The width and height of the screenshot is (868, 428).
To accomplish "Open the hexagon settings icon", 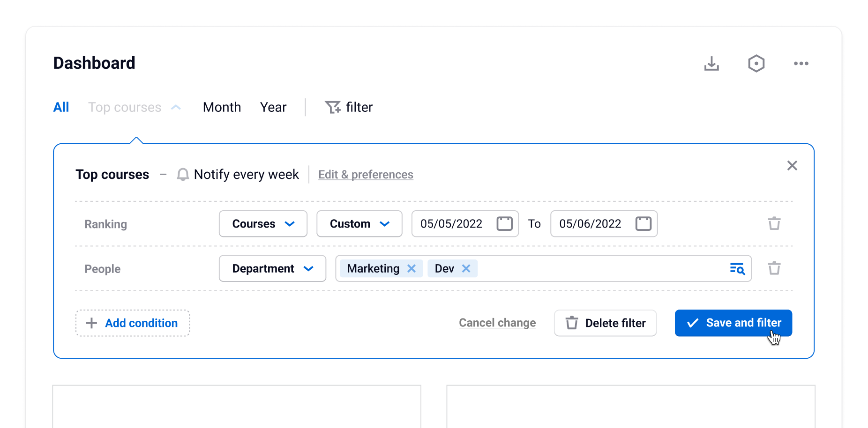I will coord(756,64).
